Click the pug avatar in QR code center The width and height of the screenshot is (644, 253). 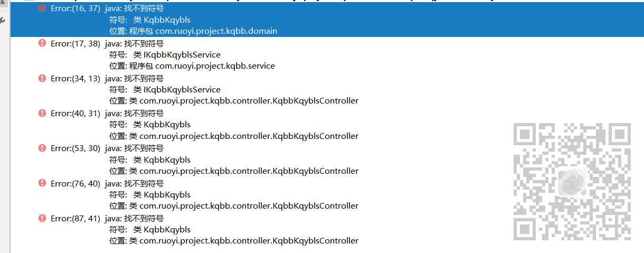pyautogui.click(x=572, y=180)
